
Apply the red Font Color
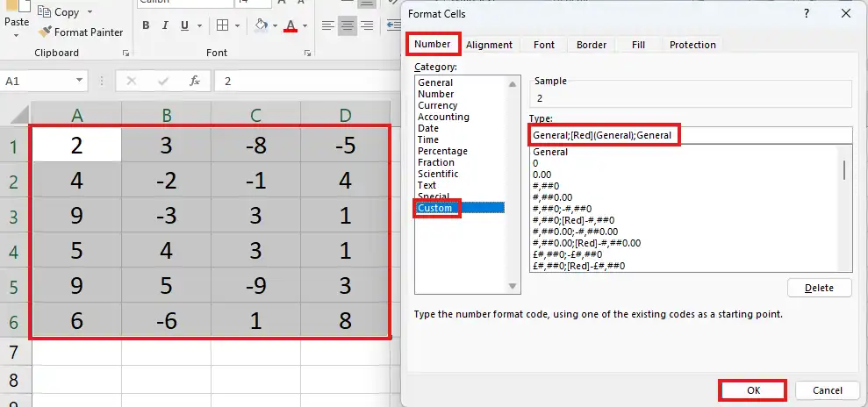coord(291,25)
